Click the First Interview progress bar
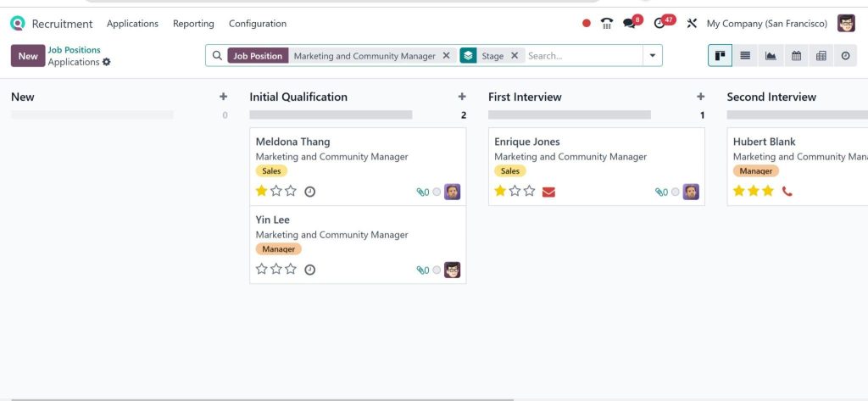This screenshot has height=401, width=868. point(569,114)
